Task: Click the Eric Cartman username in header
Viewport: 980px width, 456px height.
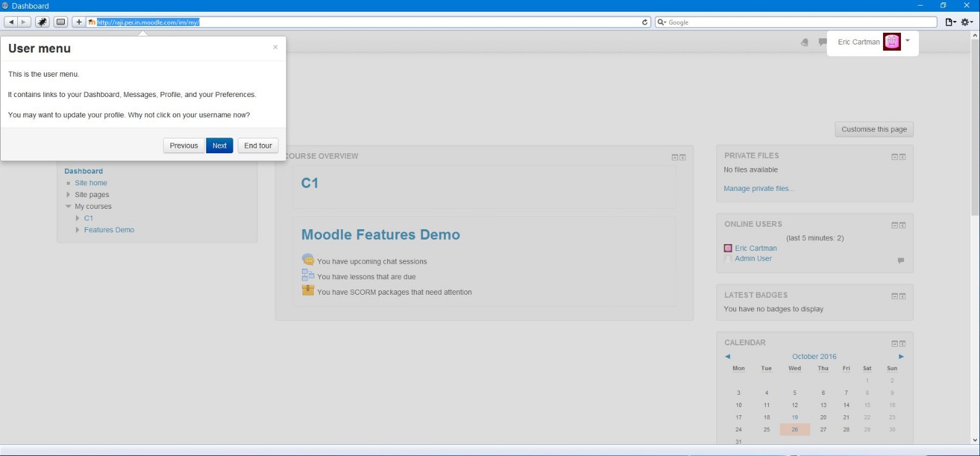Action: tap(858, 42)
